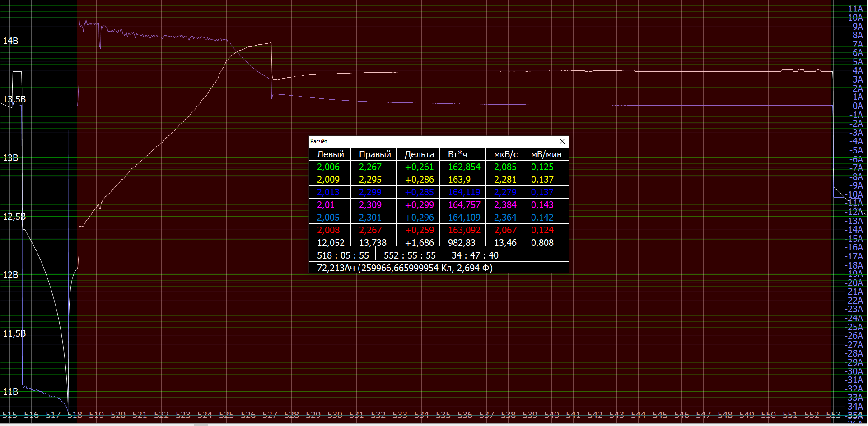Click the мВ/мин column header

546,154
